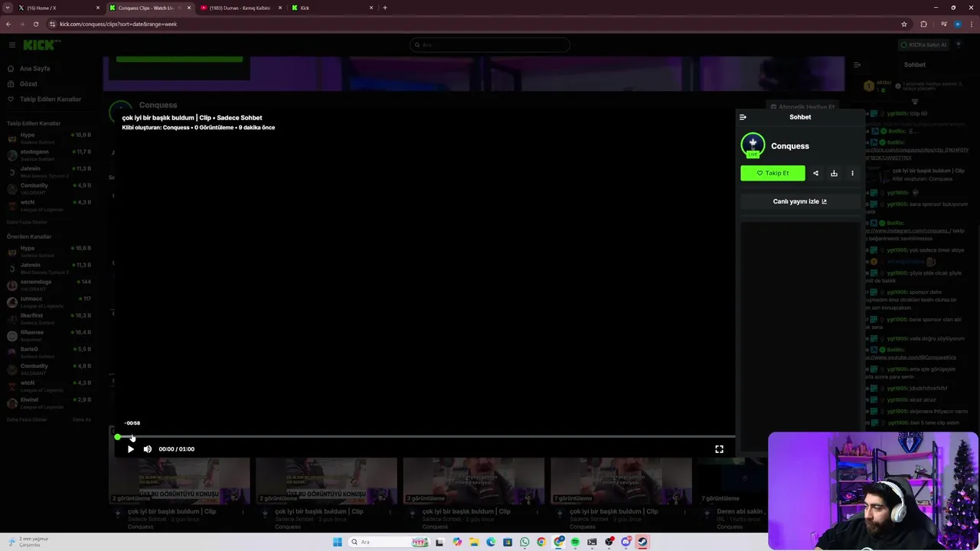
Task: Close the Conquess Clips browser tab
Action: tap(189, 8)
